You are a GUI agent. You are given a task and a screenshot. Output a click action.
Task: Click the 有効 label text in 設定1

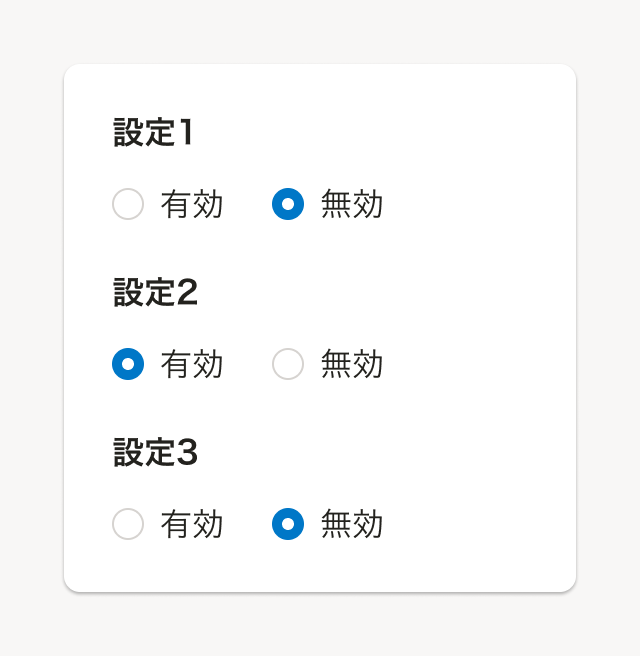192,204
